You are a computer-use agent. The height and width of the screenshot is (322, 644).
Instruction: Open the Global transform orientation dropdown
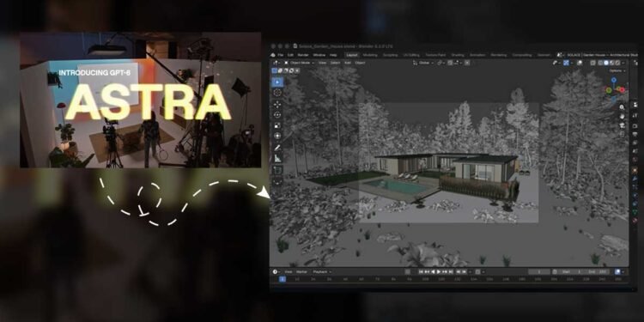(424, 63)
